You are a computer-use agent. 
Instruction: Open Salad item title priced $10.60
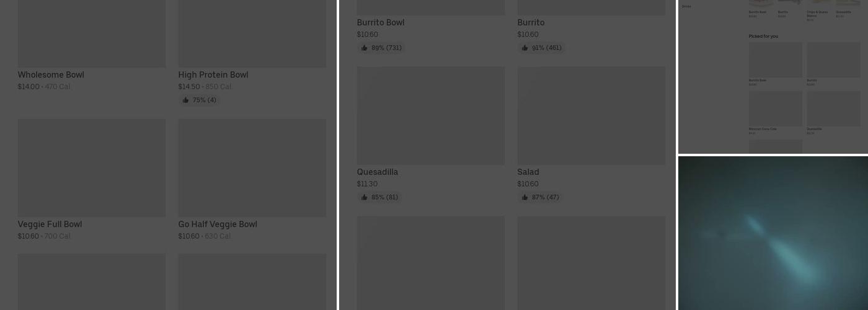click(528, 172)
